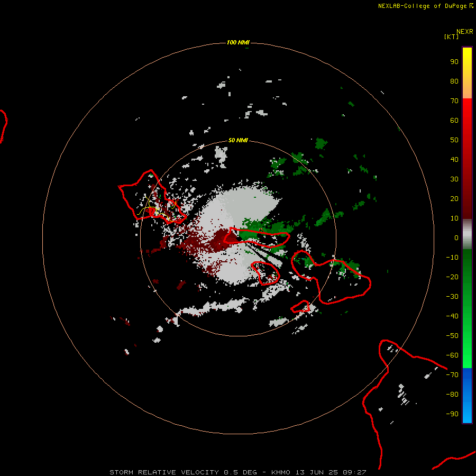
Task: Click the -50 value on velocity scale
Action: point(452,336)
